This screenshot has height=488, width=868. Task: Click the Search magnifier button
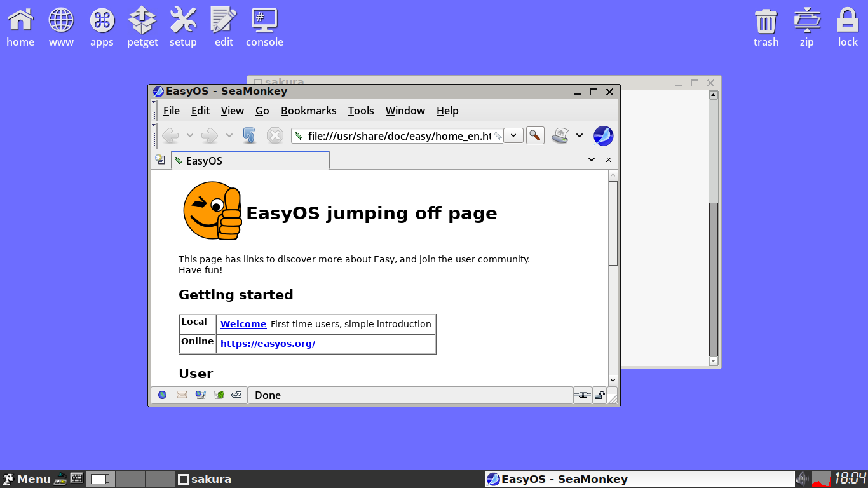(x=535, y=135)
